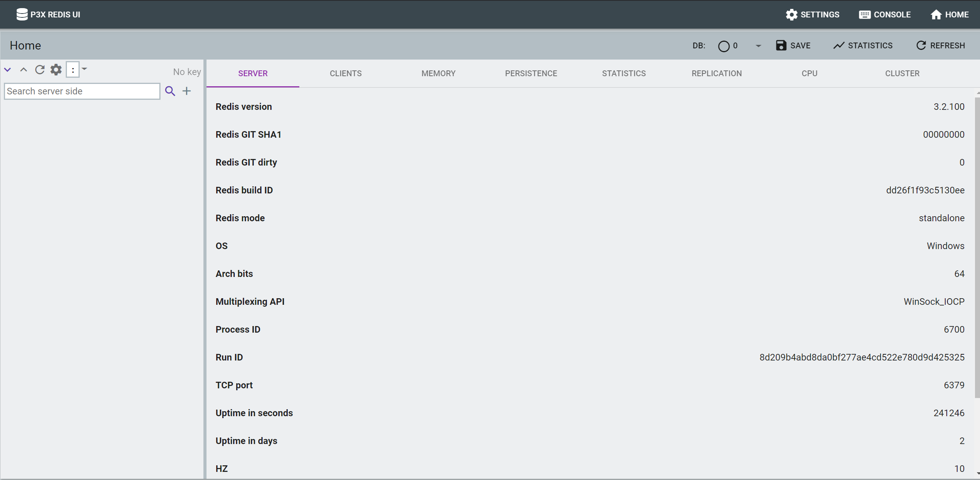Image resolution: width=980 pixels, height=480 pixels.
Task: Collapse all tree nodes with up chevron
Action: pos(24,70)
